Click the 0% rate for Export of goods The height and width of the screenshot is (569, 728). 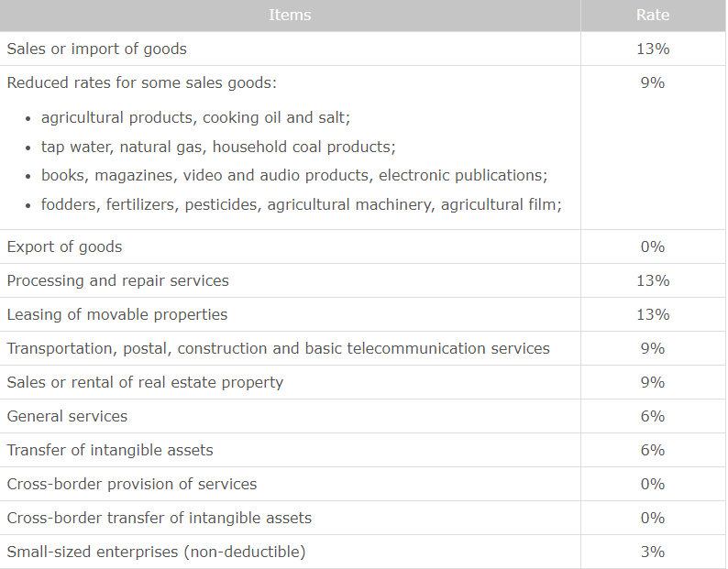(x=652, y=246)
